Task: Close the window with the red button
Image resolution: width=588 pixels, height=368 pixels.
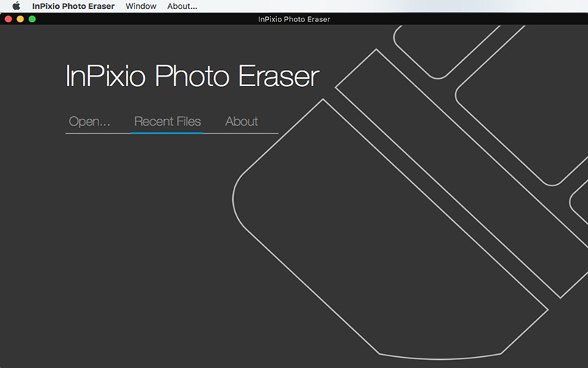Action: click(9, 19)
